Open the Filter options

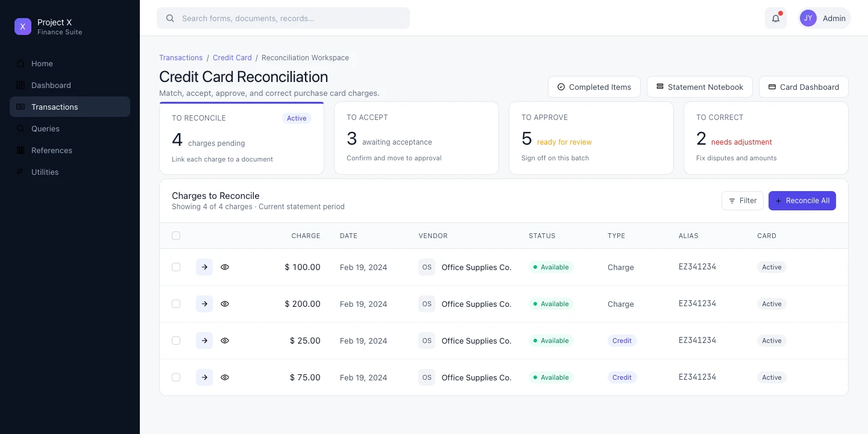743,201
